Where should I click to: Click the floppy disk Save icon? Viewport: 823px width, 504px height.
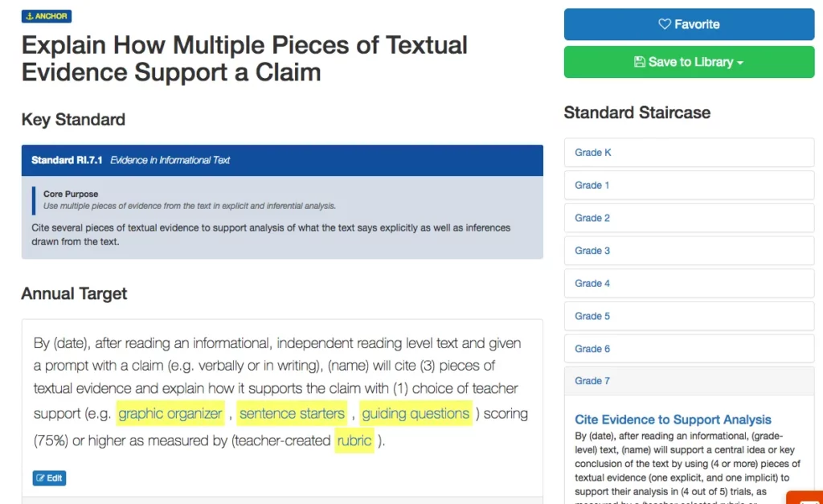pos(640,62)
